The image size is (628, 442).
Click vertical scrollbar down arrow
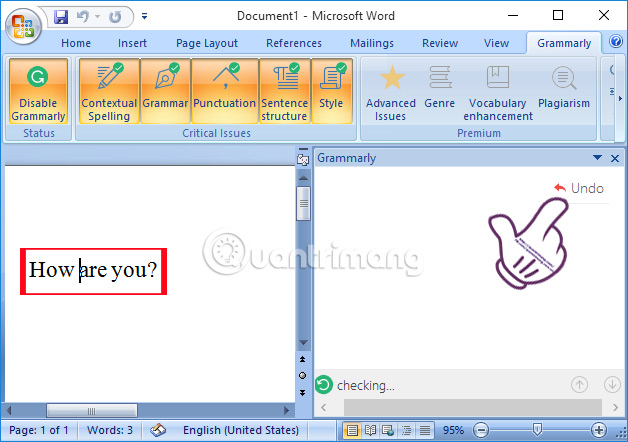pyautogui.click(x=303, y=343)
